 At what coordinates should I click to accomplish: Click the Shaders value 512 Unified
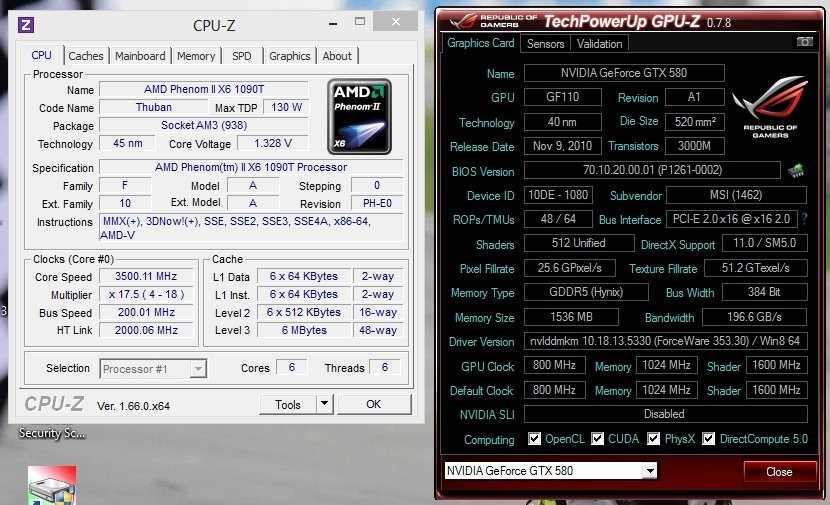579,243
